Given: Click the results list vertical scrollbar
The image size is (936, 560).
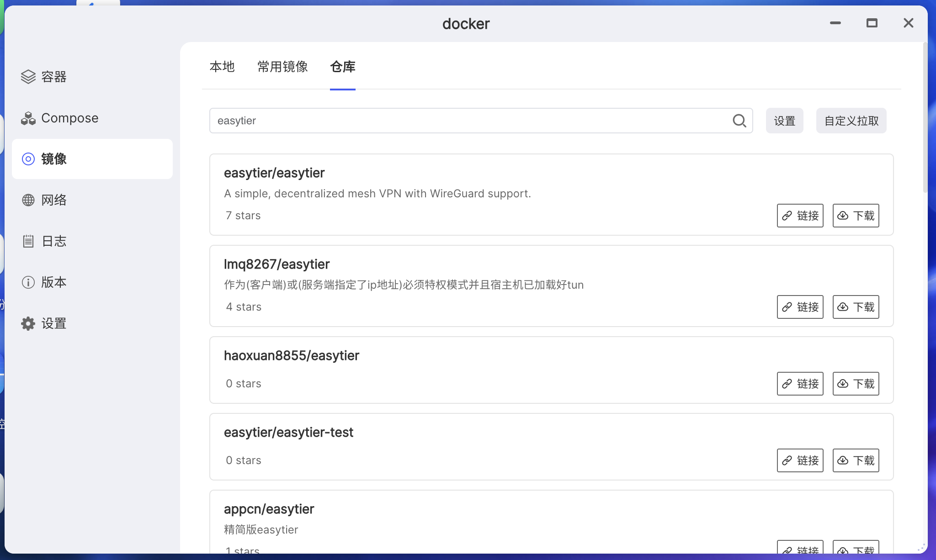Looking at the screenshot, I should click(925, 118).
